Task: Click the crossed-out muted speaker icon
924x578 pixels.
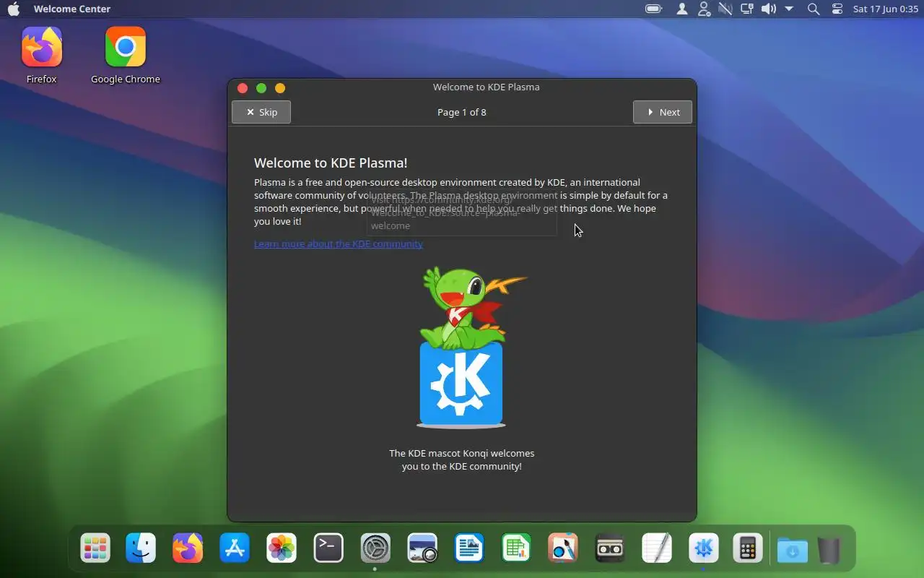Action: (x=725, y=9)
